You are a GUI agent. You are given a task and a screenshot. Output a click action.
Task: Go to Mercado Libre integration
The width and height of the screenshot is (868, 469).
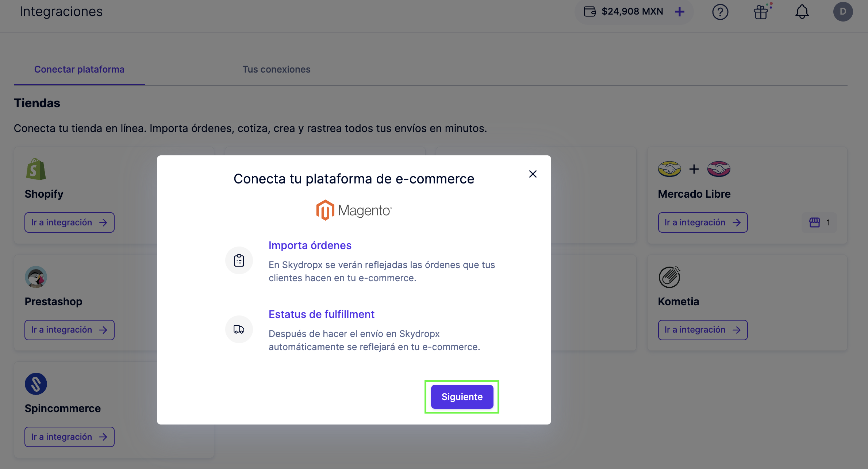pyautogui.click(x=703, y=222)
